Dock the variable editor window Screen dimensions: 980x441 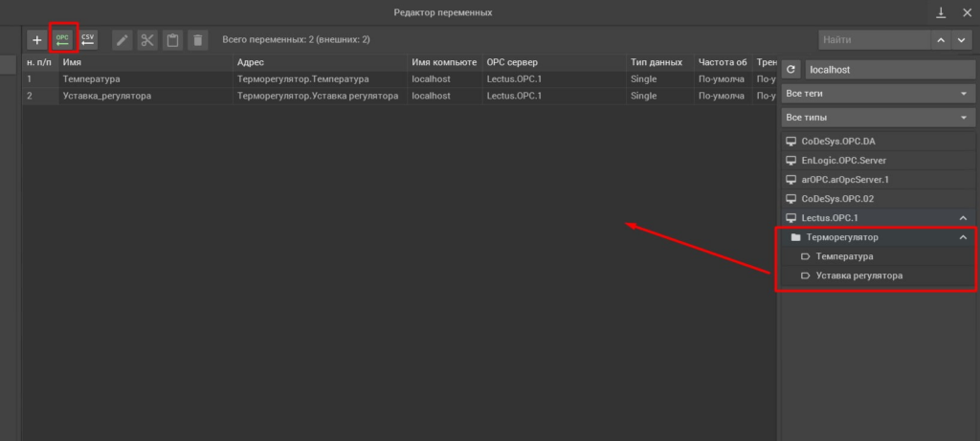click(x=941, y=11)
